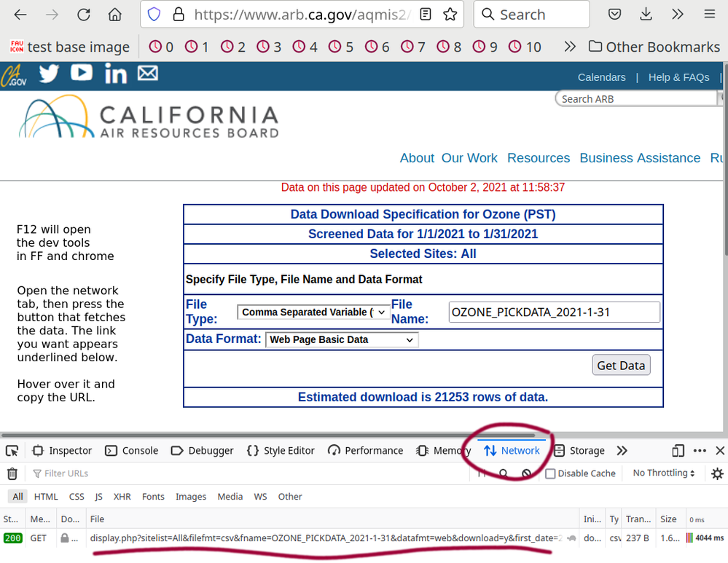Viewport: 728px width, 563px height.
Task: Close the developer tools panel
Action: pos(720,451)
